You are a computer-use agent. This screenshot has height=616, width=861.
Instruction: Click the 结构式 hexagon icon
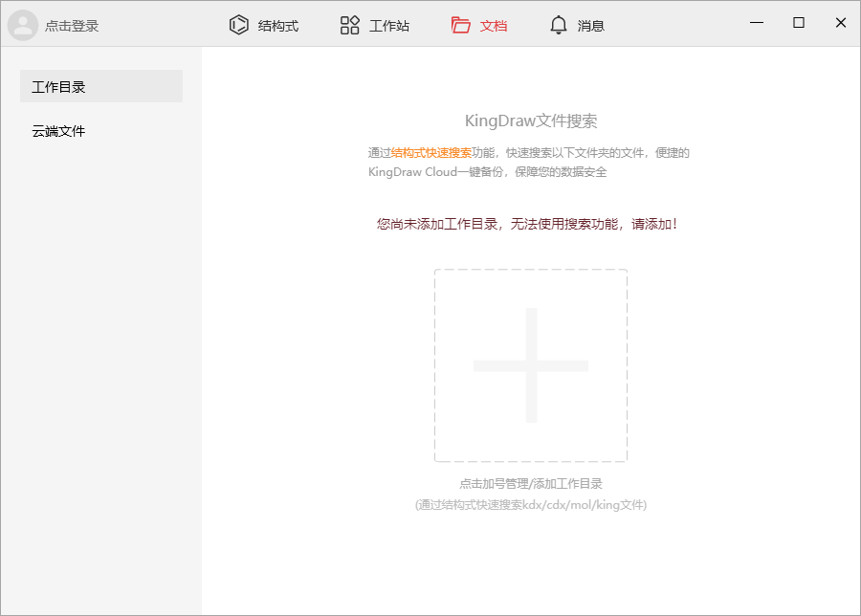tap(239, 25)
